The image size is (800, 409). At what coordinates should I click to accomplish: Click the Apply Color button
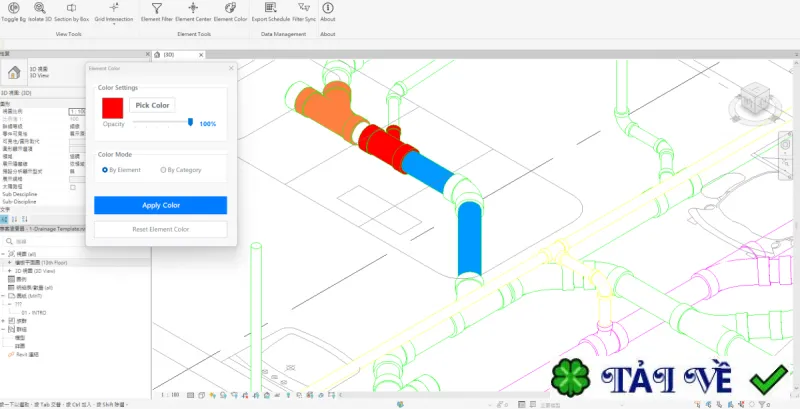[x=161, y=205]
